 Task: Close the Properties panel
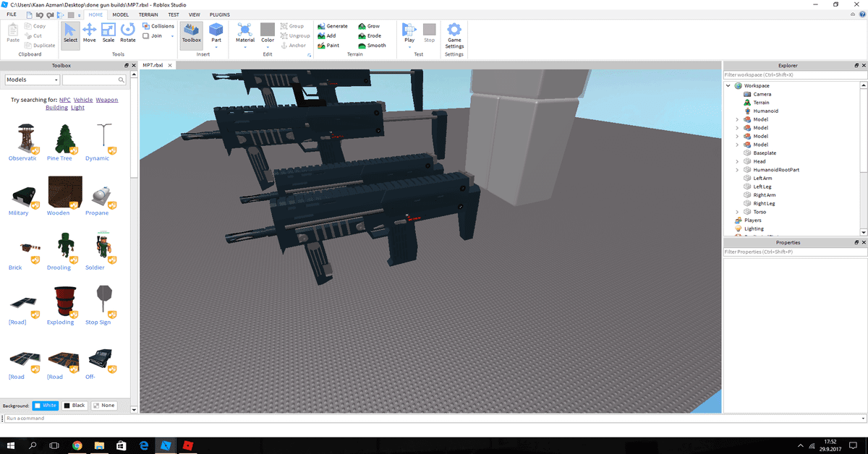tap(864, 242)
